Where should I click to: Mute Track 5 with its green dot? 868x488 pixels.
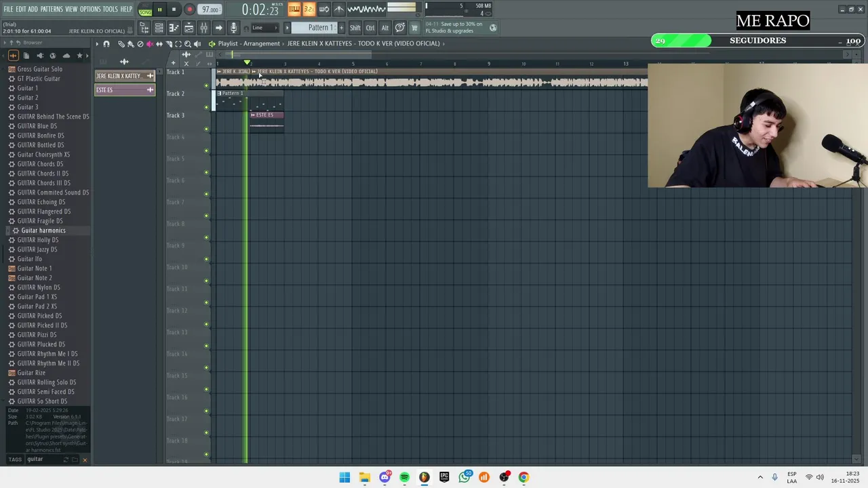click(x=206, y=172)
